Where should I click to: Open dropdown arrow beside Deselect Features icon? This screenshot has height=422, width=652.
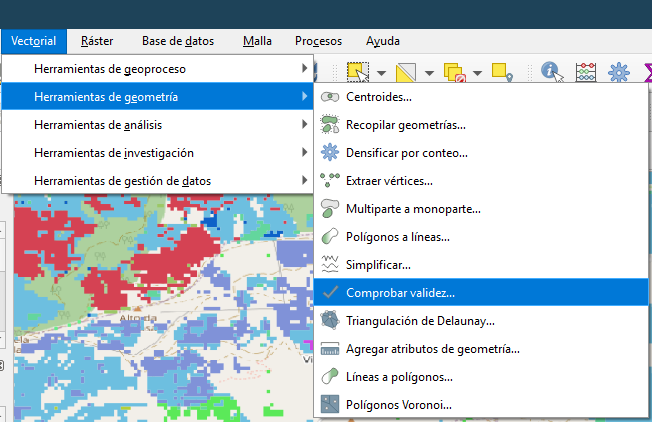pyautogui.click(x=477, y=72)
